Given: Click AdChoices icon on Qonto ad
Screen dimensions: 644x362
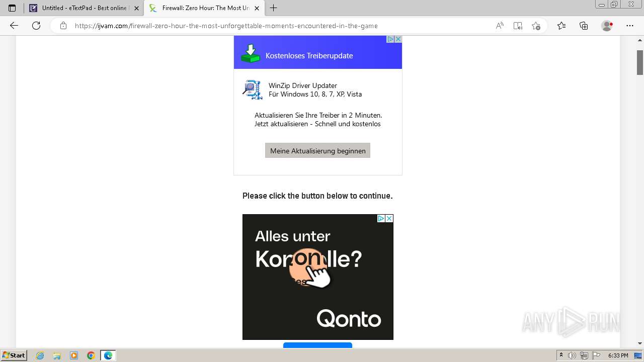Looking at the screenshot, I should pos(381,219).
